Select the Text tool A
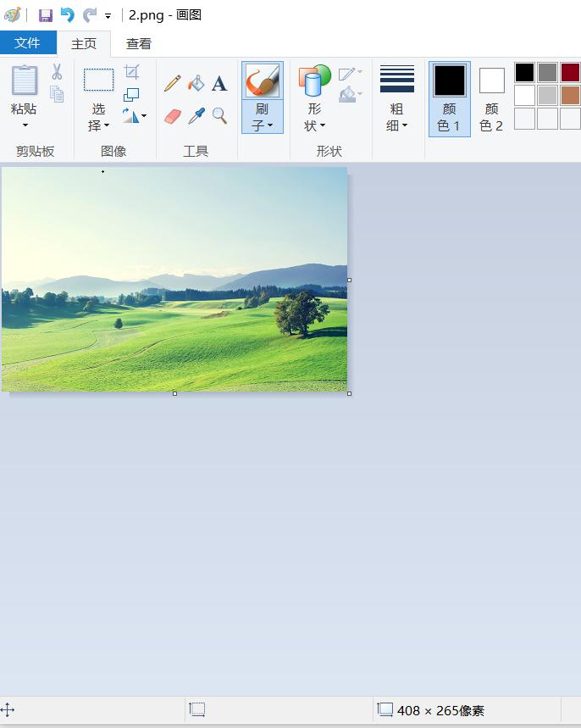This screenshot has width=581, height=728. click(219, 84)
